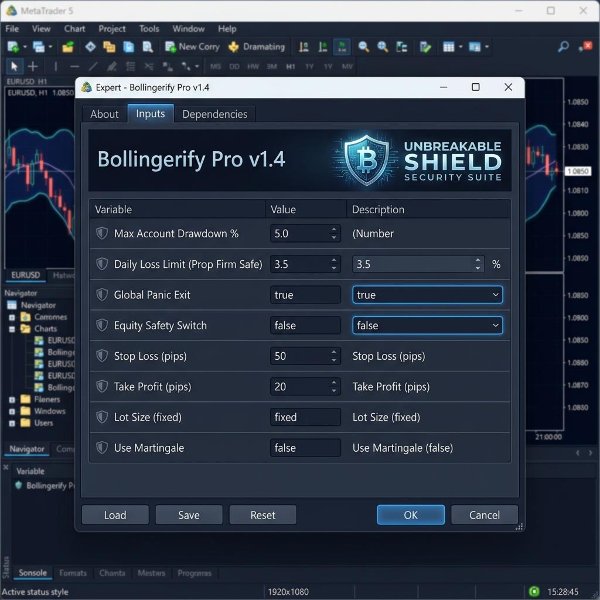Select the Inputs tab
The image size is (600, 600).
tap(150, 114)
